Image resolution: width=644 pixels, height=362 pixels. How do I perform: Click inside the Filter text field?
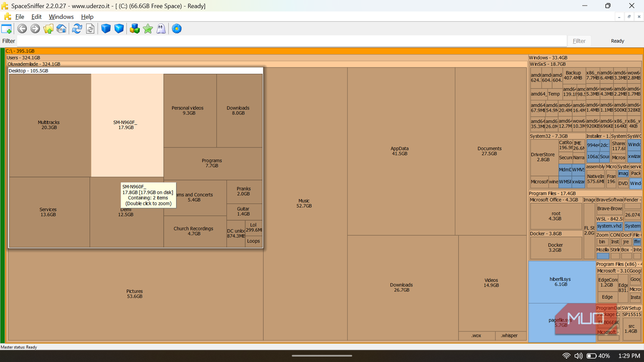292,41
